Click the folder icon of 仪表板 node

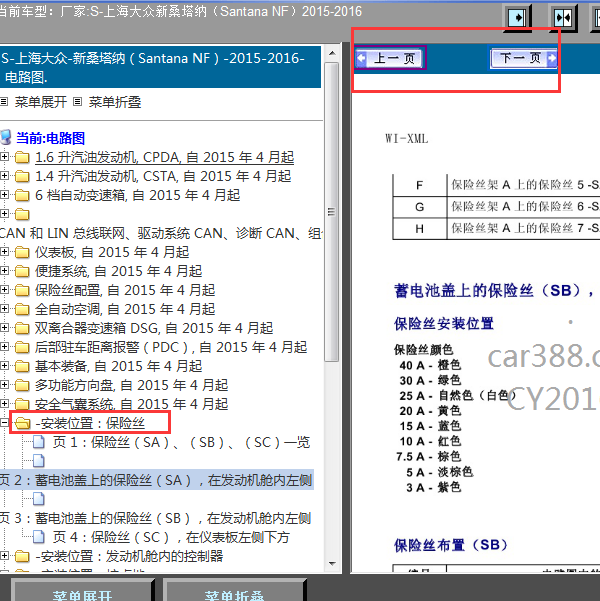22,252
